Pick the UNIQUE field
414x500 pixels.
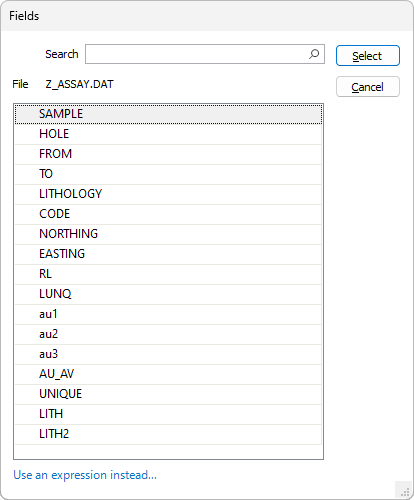point(168,394)
